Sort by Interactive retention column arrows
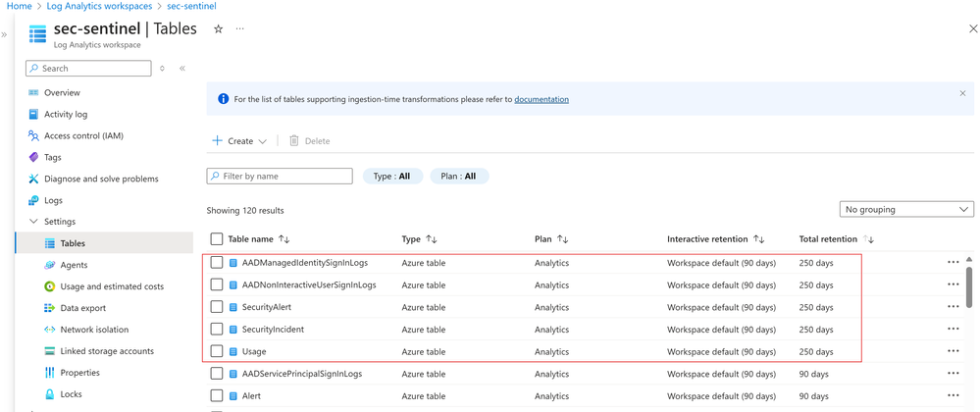Image resolution: width=980 pixels, height=412 pixels. (x=758, y=238)
